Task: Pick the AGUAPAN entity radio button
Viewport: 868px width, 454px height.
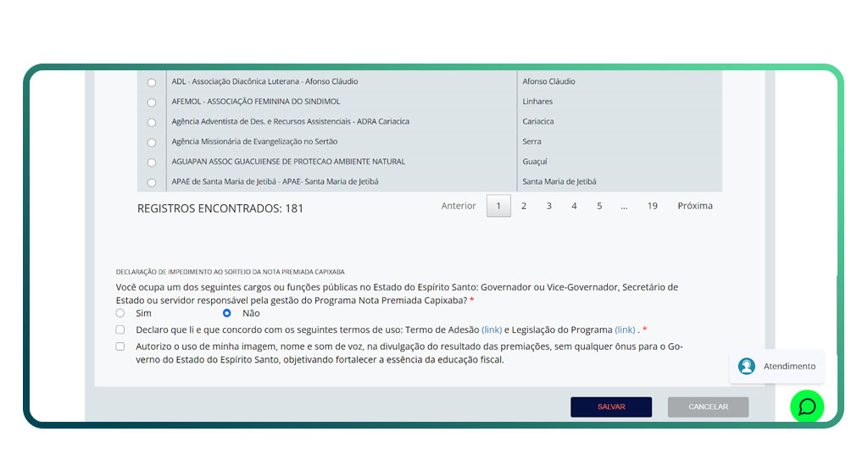Action: (152, 163)
